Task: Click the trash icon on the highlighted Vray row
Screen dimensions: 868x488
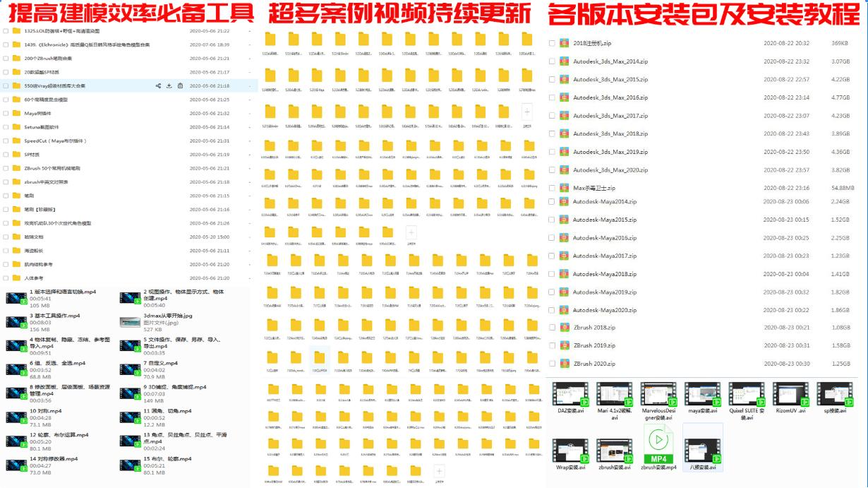Action: click(181, 85)
